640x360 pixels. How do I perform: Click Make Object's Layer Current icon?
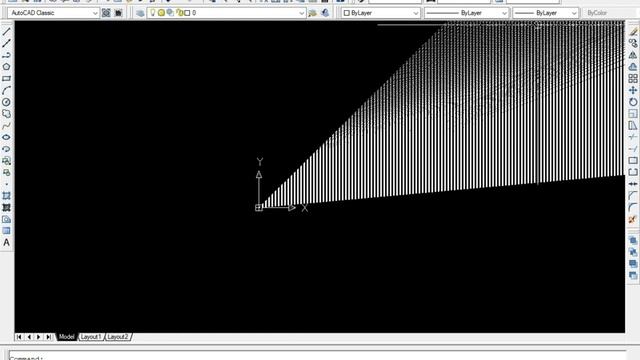(x=313, y=13)
